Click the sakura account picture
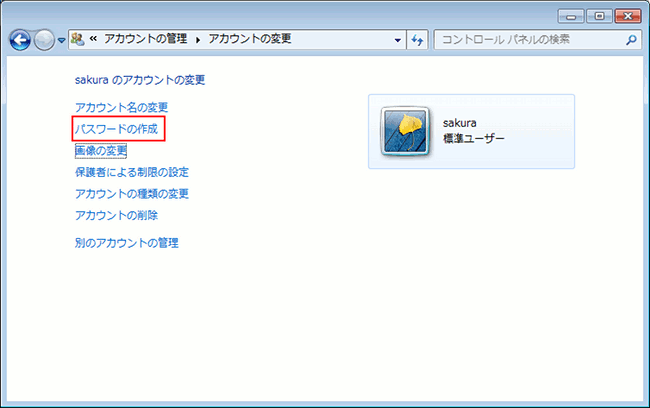The height and width of the screenshot is (408, 650). (406, 131)
